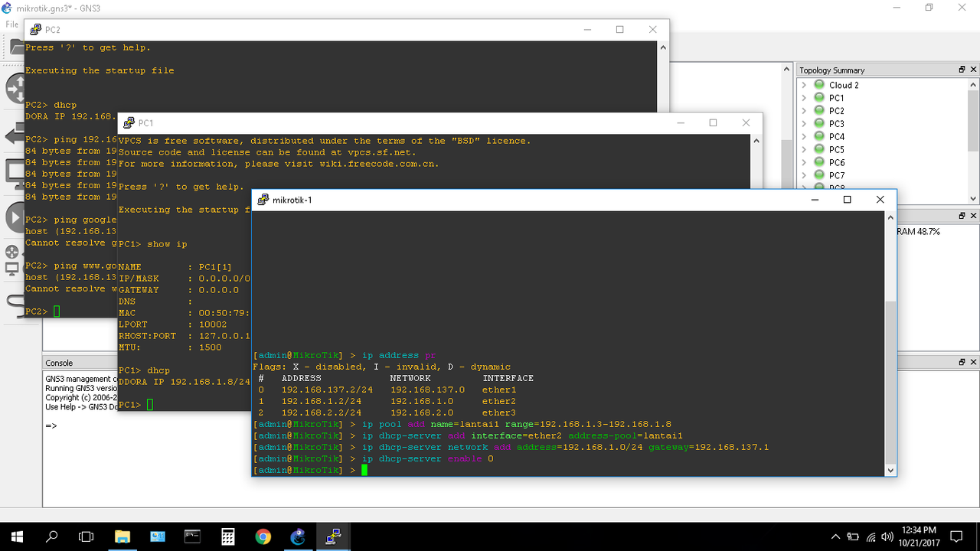Float the Topology Summary panel via its dock icon
The height and width of the screenshot is (551, 980).
(x=962, y=70)
